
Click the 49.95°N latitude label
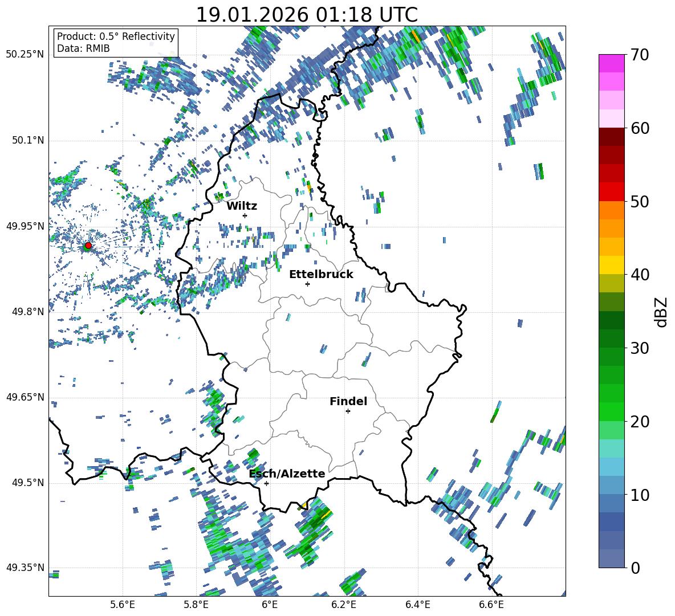pos(25,226)
